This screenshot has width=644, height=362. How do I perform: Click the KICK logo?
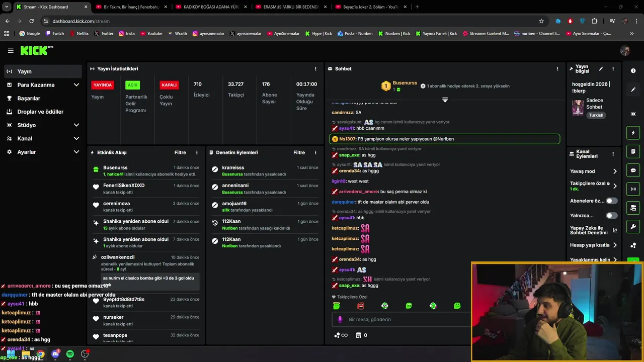pos(36,50)
